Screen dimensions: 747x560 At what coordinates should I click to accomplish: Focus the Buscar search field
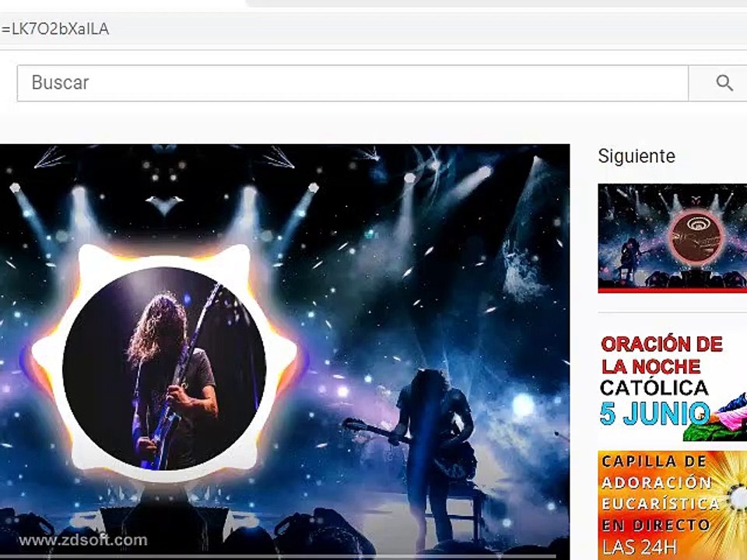pos(352,83)
